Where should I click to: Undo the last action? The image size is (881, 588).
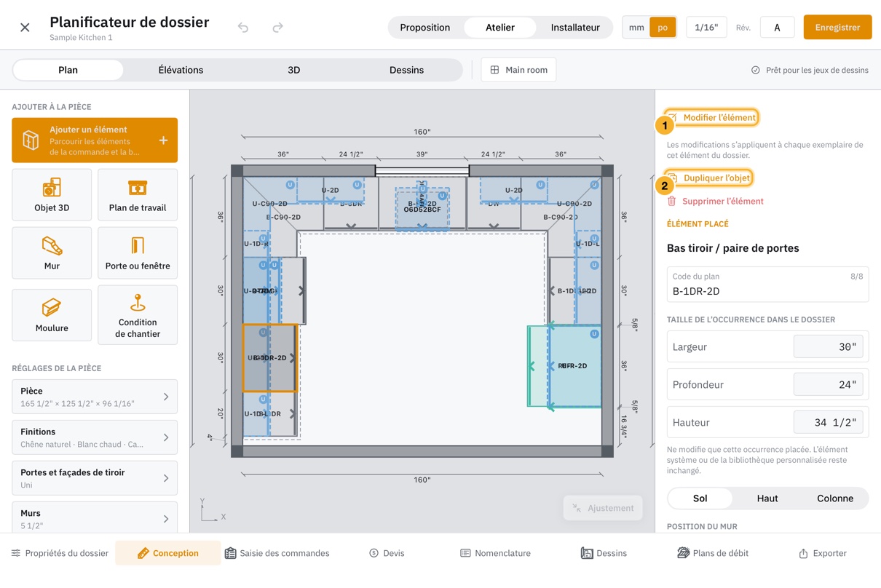pyautogui.click(x=243, y=28)
